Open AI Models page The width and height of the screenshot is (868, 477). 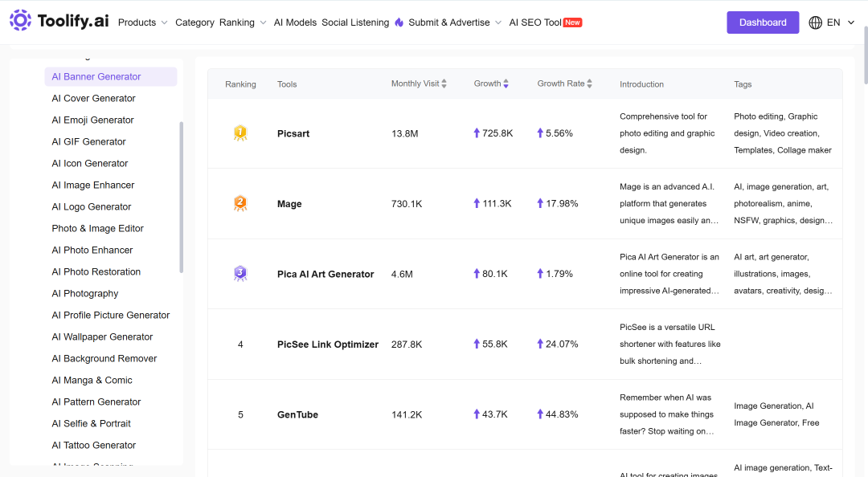coord(295,22)
